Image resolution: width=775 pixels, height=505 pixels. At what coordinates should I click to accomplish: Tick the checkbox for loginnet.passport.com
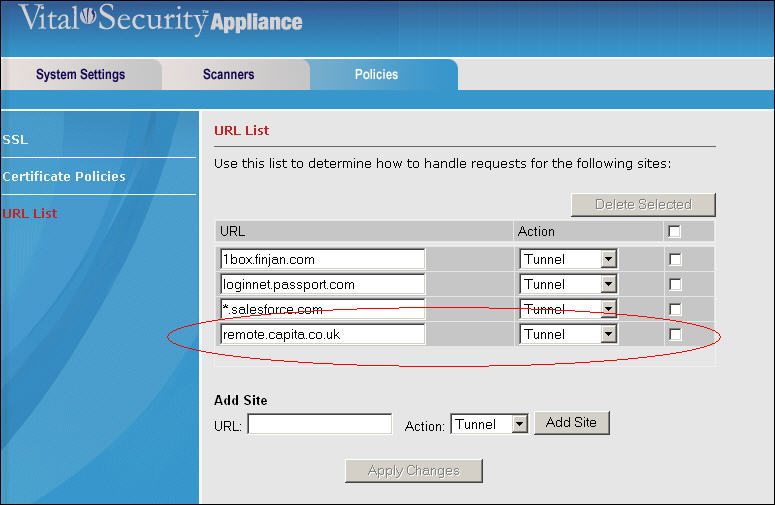[x=675, y=284]
